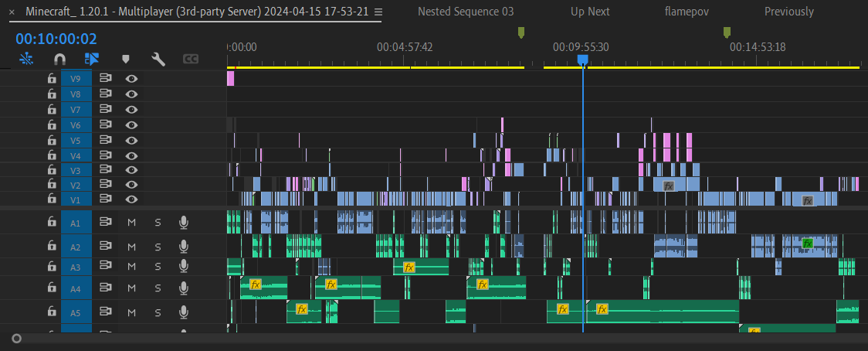Target audio track A2 header
868x351 pixels.
(x=76, y=247)
